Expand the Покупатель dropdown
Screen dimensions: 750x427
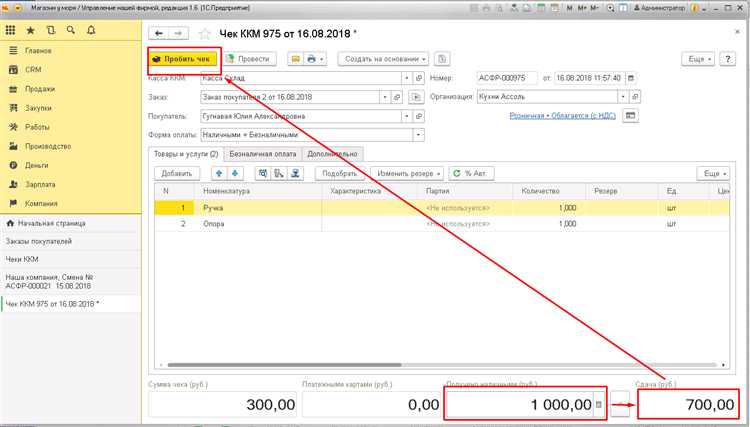[407, 116]
